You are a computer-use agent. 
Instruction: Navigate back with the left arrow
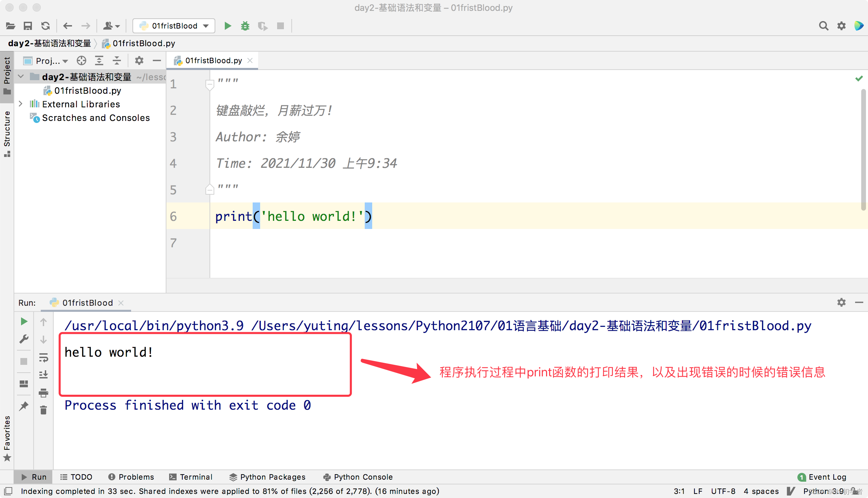68,26
